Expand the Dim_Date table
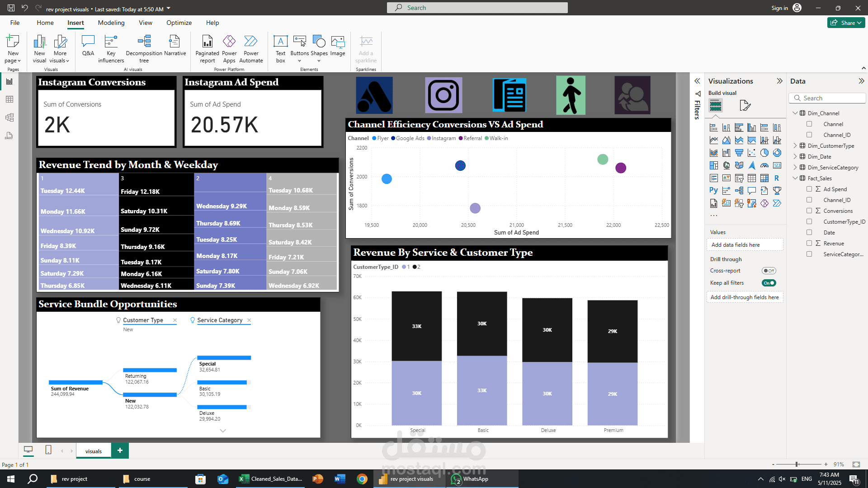The height and width of the screenshot is (488, 868). tap(795, 156)
